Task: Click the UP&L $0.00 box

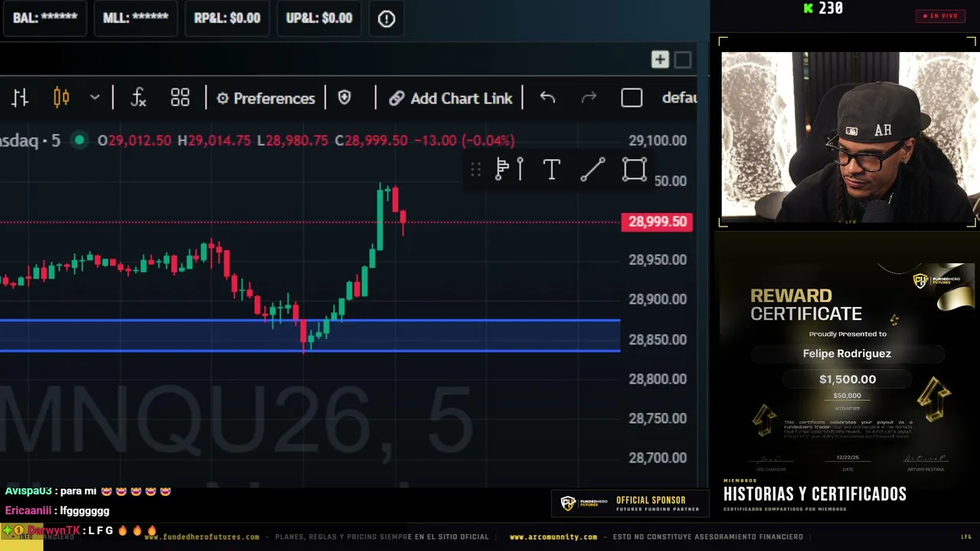Action: pyautogui.click(x=319, y=18)
